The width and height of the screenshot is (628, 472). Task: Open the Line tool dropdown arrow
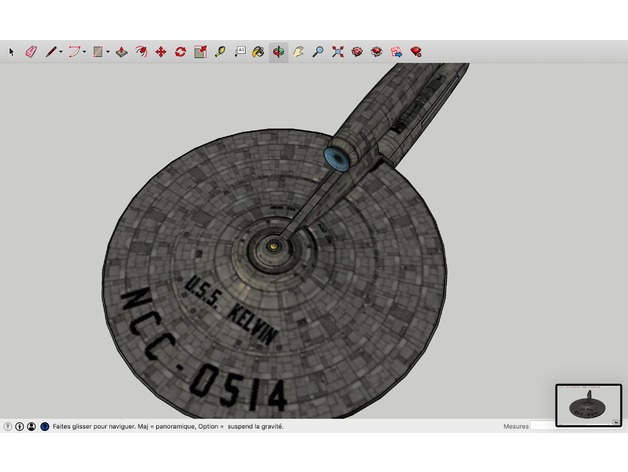(x=61, y=51)
